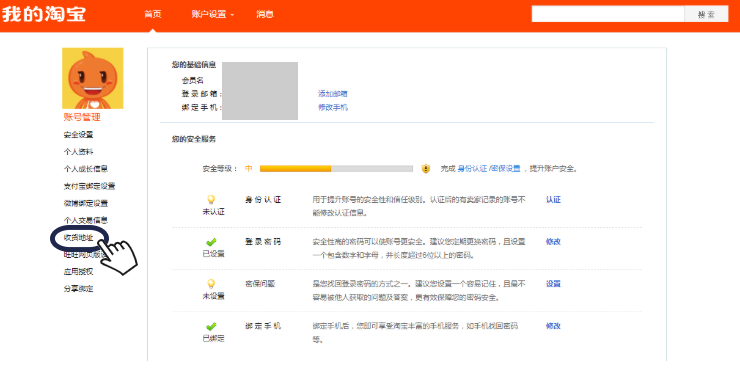Image resolution: width=740 pixels, height=368 pixels.
Task: Expand the 账户设置 dropdown menu
Action: (x=213, y=14)
